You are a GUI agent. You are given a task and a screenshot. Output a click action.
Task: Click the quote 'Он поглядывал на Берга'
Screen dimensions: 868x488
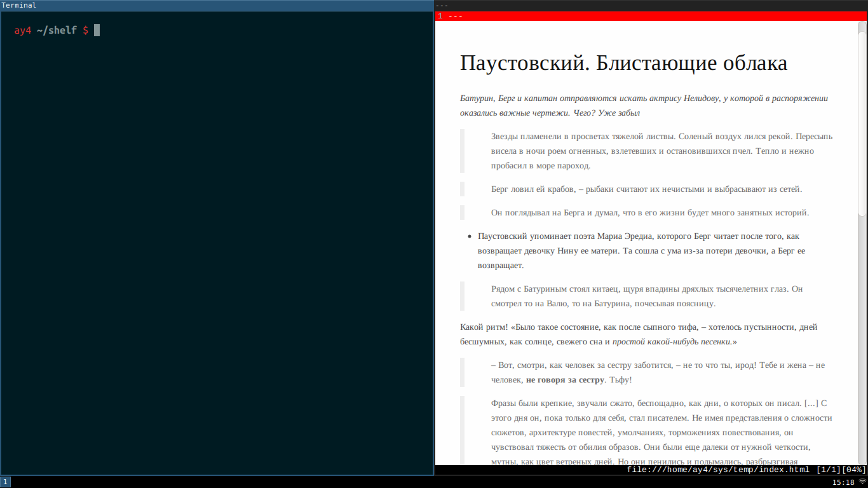coord(649,213)
